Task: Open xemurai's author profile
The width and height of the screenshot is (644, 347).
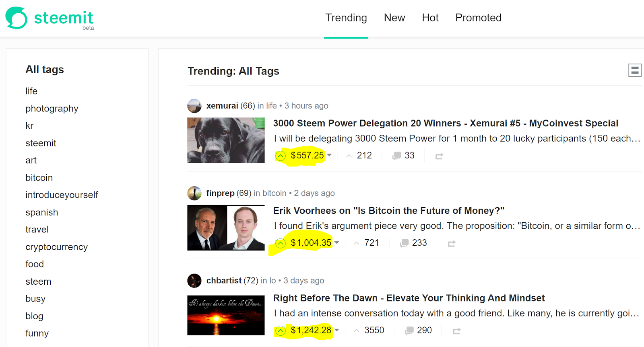Action: pos(222,106)
